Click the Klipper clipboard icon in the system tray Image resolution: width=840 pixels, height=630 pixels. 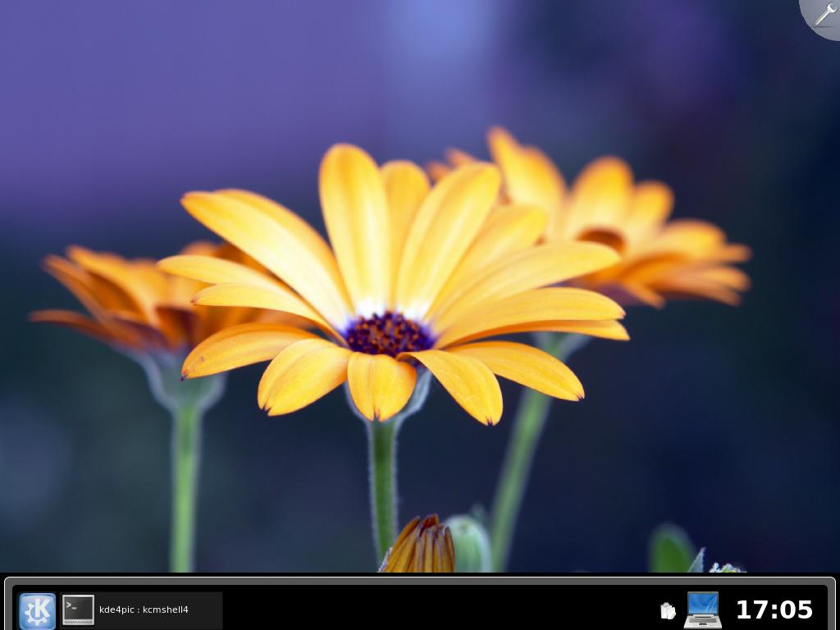[x=668, y=610]
